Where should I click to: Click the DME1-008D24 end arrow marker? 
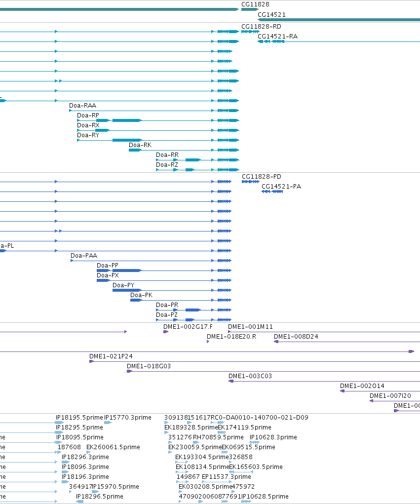276,342
